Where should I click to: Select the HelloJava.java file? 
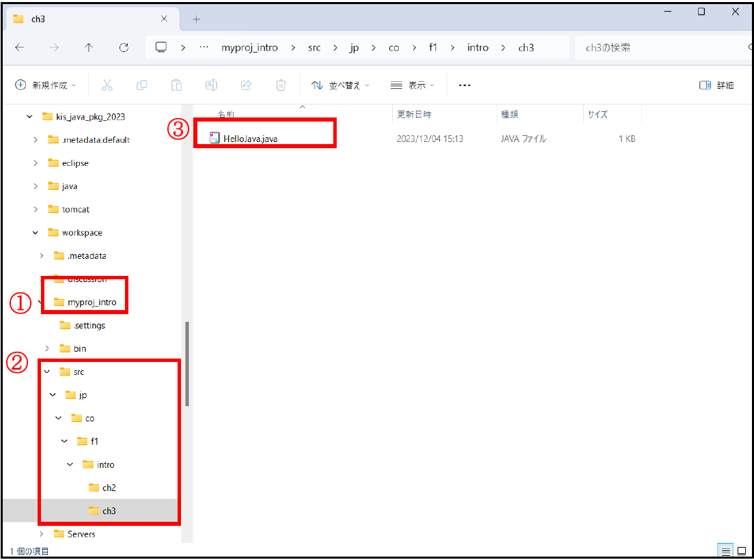(250, 139)
